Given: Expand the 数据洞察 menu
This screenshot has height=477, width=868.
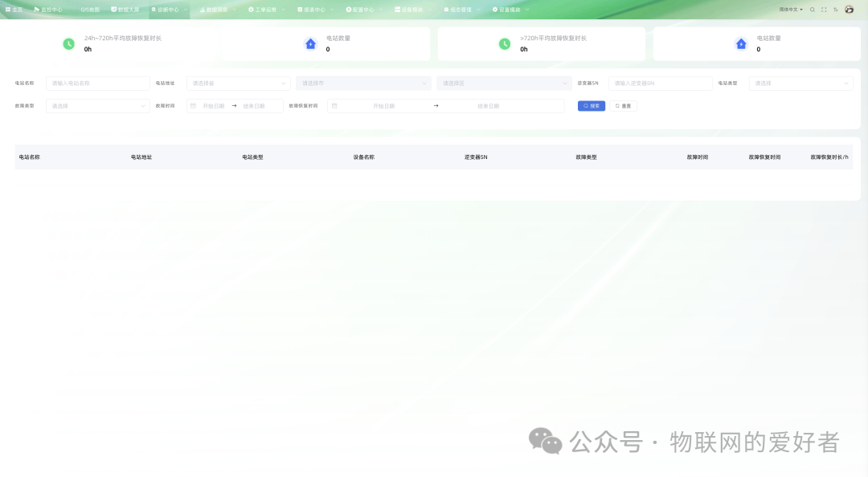Looking at the screenshot, I should tap(217, 10).
